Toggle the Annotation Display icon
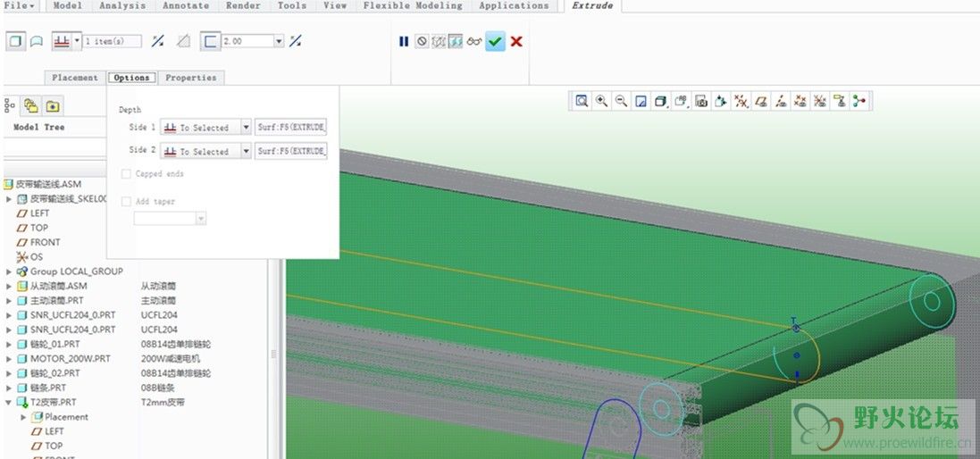This screenshot has height=459, width=980. (840, 101)
